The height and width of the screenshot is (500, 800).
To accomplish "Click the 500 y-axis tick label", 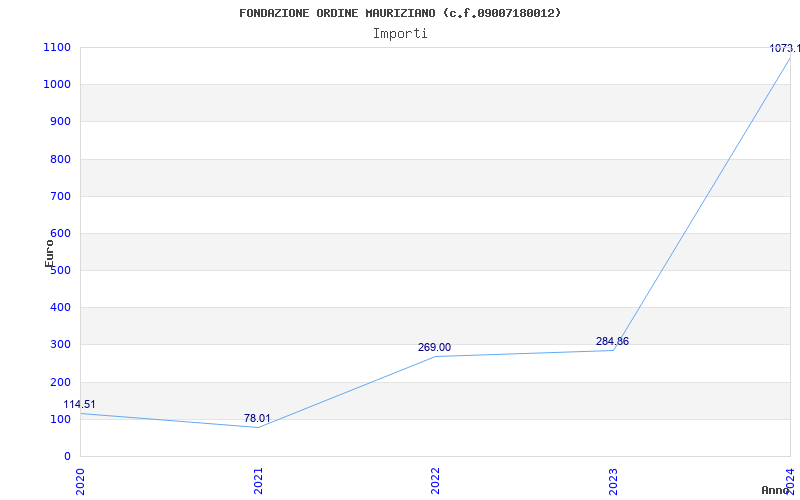I will [60, 270].
